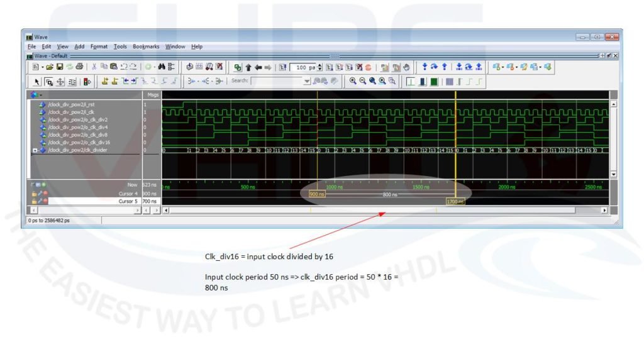Screen dimensions: 644x337
Task: Click the Insert Cursor icon
Action: click(105, 81)
